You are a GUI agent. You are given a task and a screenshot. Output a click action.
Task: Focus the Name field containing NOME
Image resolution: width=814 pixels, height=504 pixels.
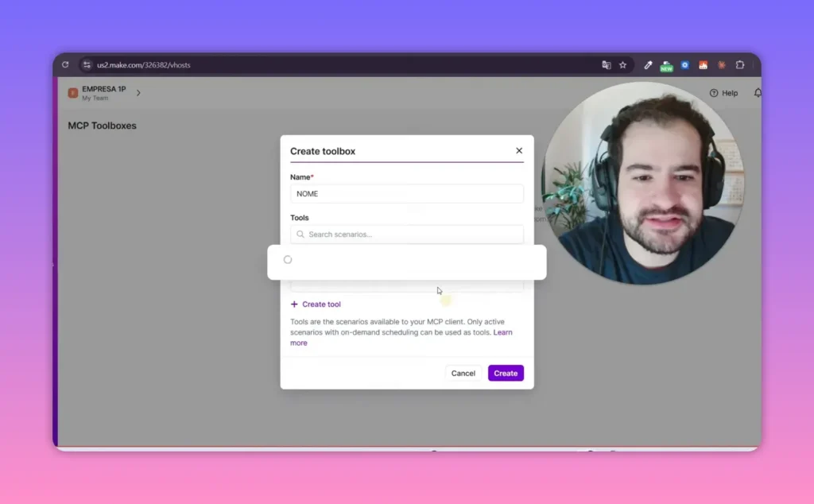pos(406,194)
